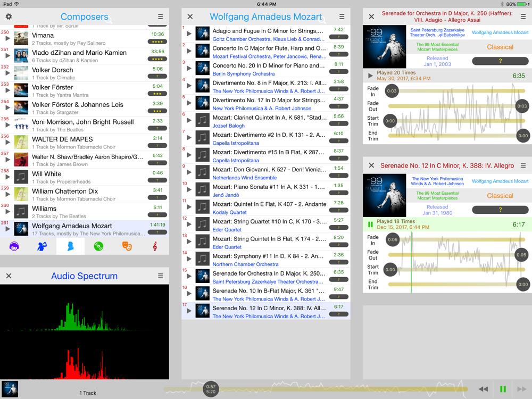This screenshot has width=532, height=399.
Task: Close the Wolfgang Amadeus Mozart track list
Action: [190, 16]
